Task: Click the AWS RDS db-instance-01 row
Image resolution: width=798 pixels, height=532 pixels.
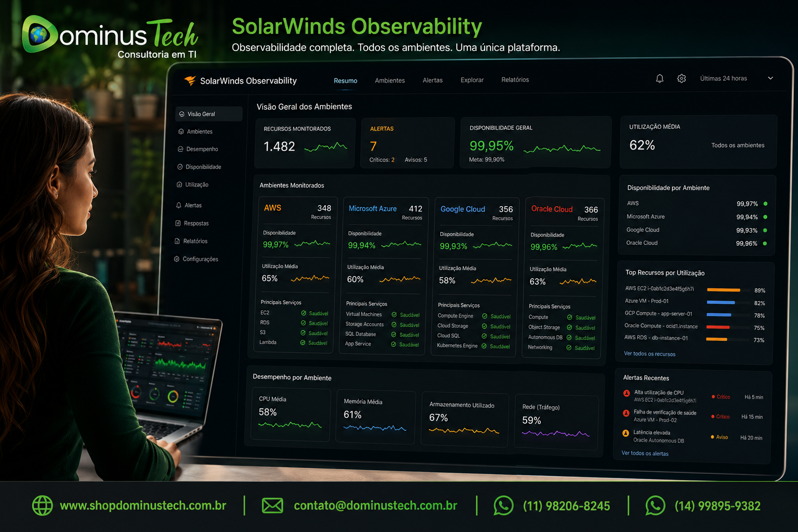Action: pyautogui.click(x=694, y=339)
